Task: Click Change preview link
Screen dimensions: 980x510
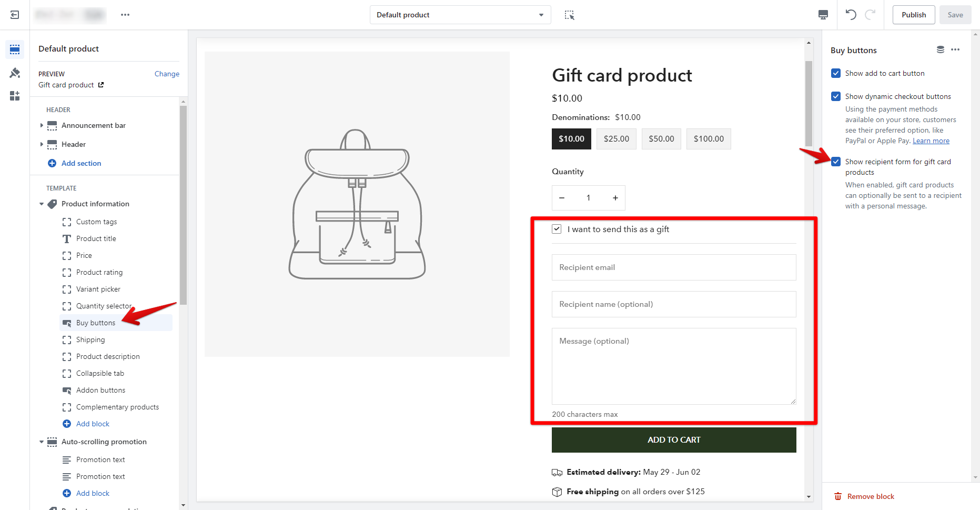Action: [167, 74]
